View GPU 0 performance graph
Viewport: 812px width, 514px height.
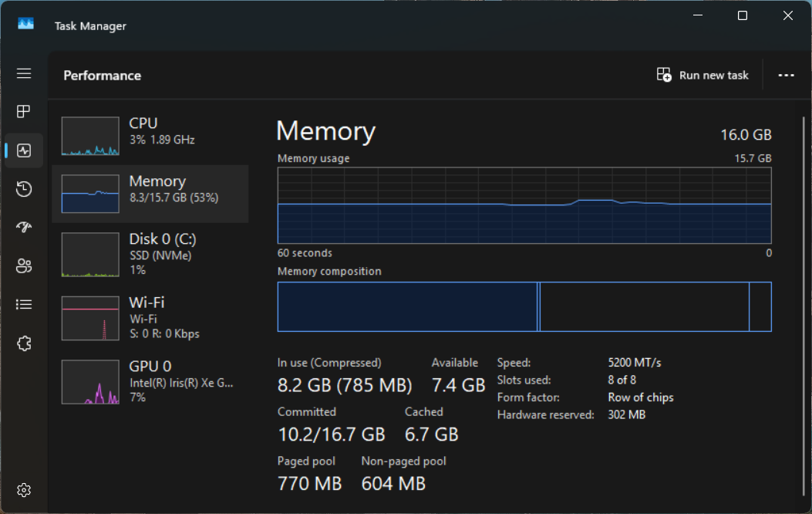(150, 380)
